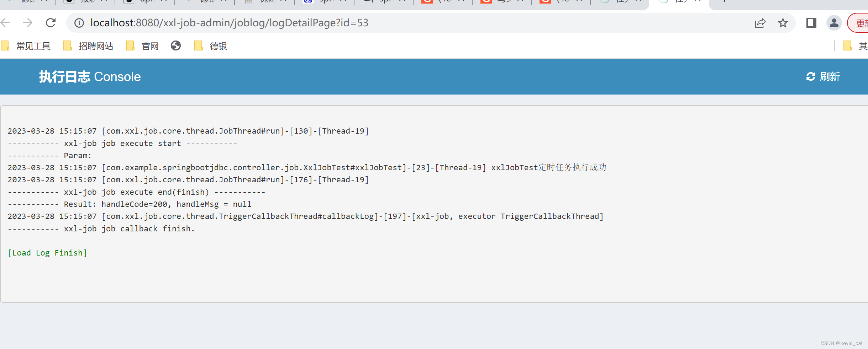
Task: Go forward with the browser forward arrow
Action: click(28, 23)
